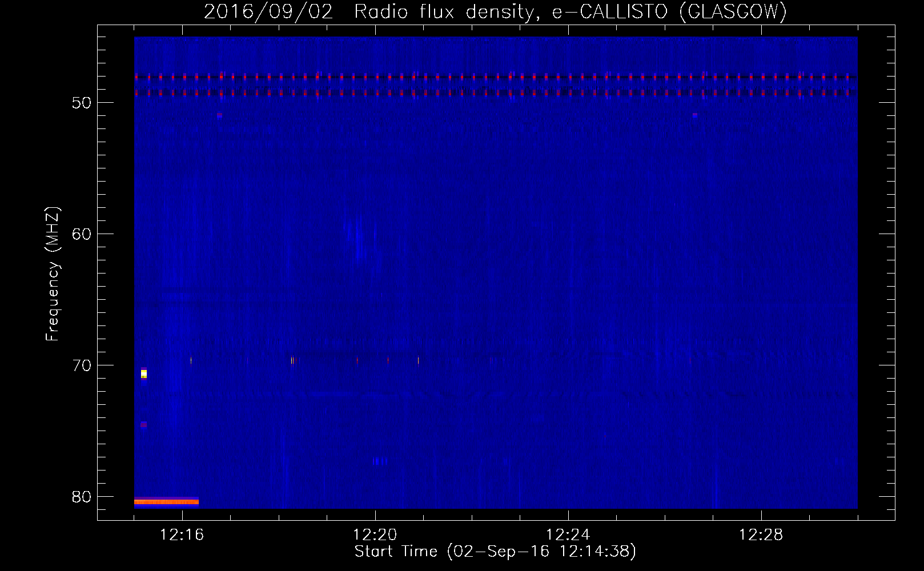Click the bright yellow burst near 70 MHz
Screen dimensions: 924x571
144,374
